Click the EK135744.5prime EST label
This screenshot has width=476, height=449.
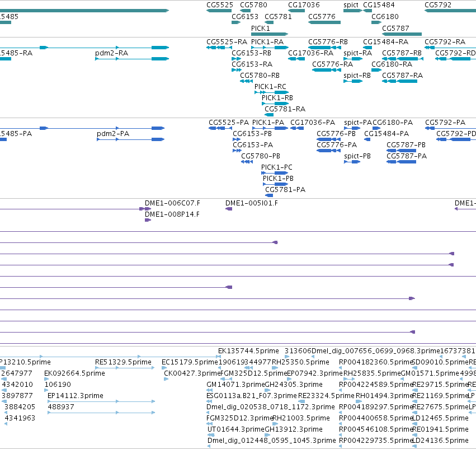(248, 351)
